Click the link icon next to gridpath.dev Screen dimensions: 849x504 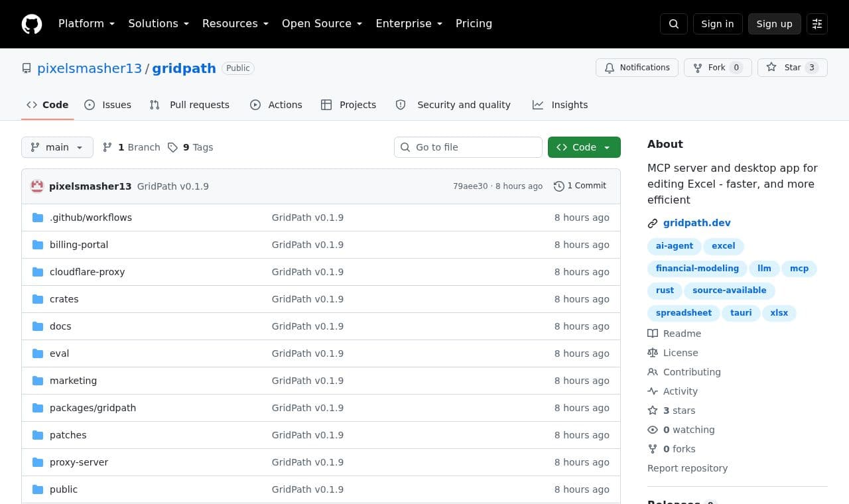(x=653, y=223)
